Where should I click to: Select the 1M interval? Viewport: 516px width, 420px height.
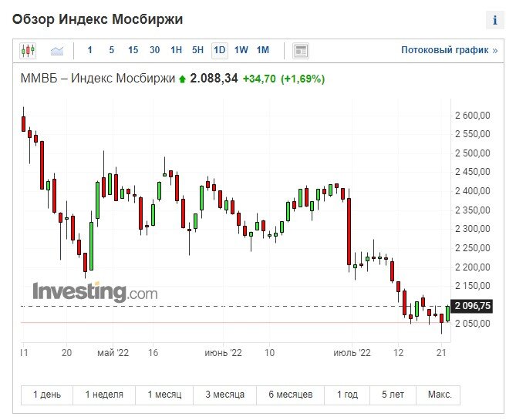263,50
